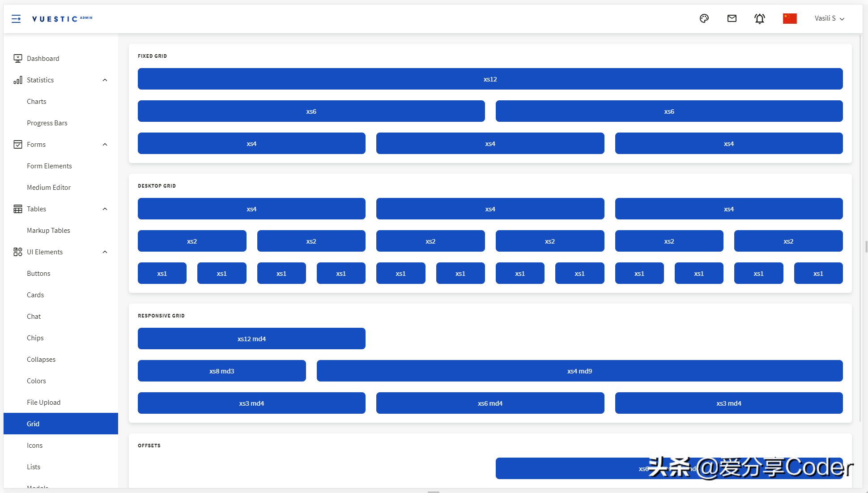Click the dashboard navigation icon

click(18, 58)
